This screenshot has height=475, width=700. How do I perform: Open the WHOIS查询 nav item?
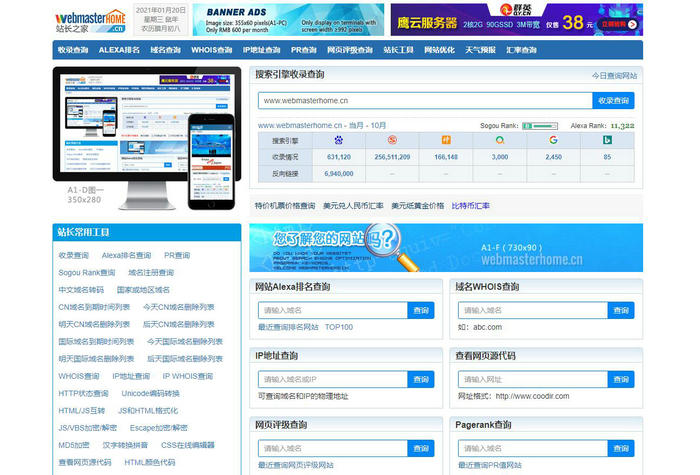[x=212, y=50]
